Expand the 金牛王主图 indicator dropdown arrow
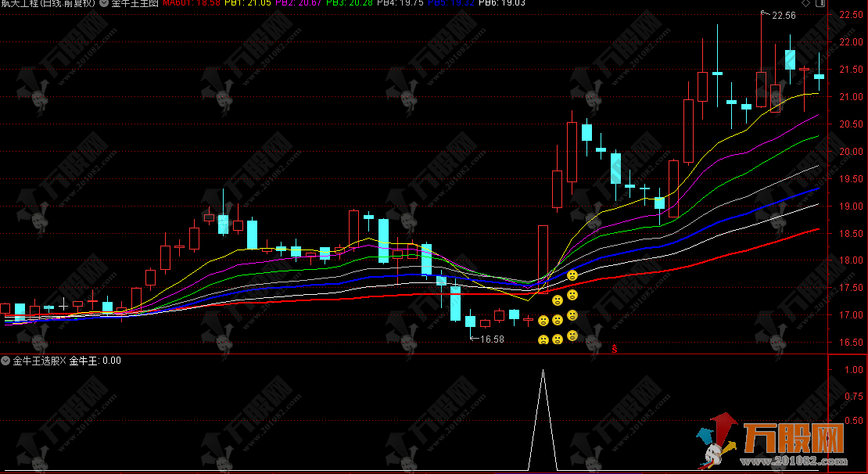Screen dimensions: 868x474 coord(103,4)
